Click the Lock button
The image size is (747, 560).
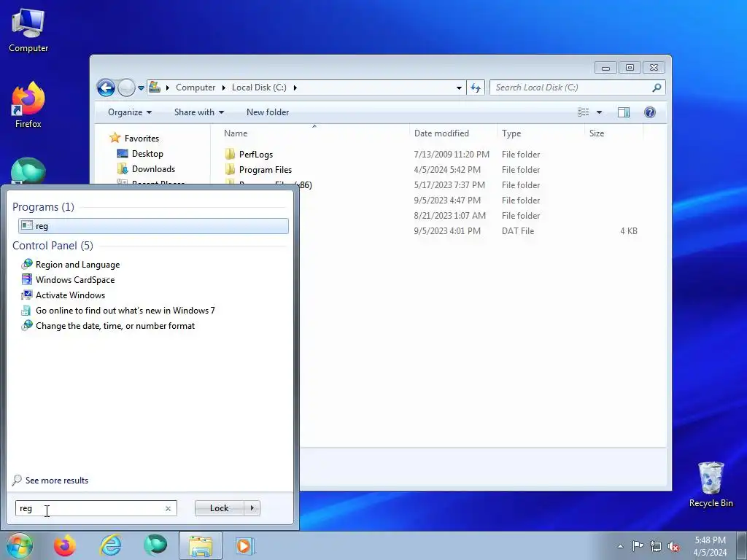click(219, 508)
